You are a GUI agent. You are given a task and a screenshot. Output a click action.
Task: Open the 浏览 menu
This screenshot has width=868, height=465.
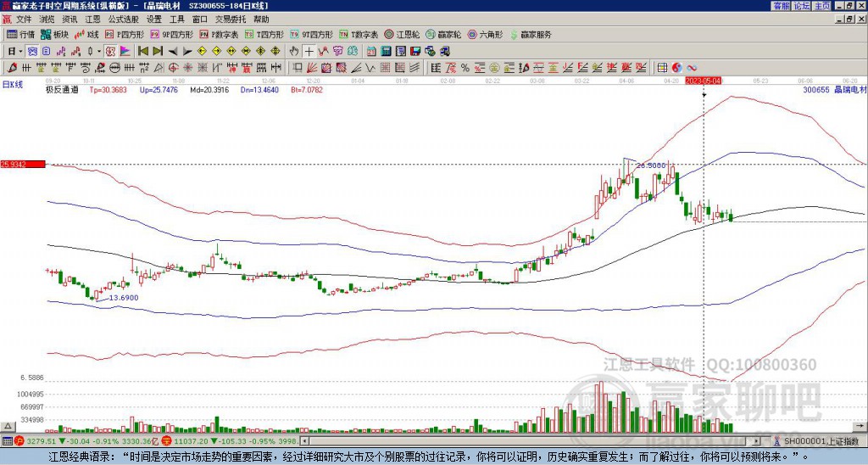pyautogui.click(x=47, y=20)
